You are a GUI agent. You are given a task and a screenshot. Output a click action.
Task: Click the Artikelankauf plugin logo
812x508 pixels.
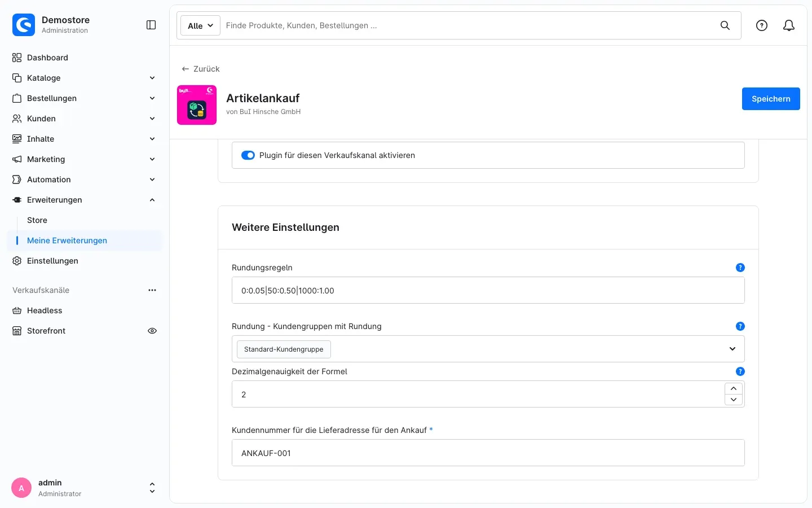click(197, 105)
